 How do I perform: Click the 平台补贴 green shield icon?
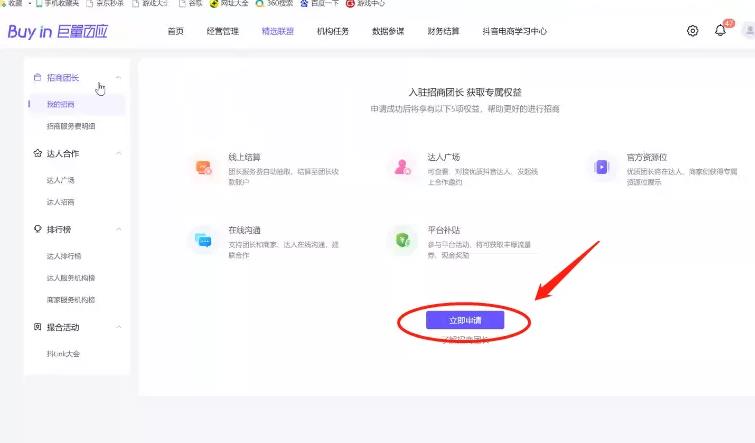click(x=403, y=239)
